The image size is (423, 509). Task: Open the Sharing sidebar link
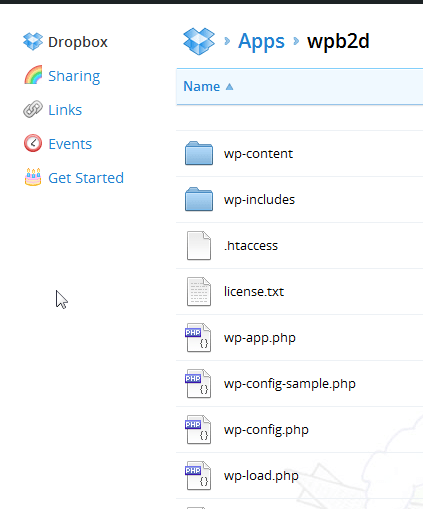pos(74,76)
